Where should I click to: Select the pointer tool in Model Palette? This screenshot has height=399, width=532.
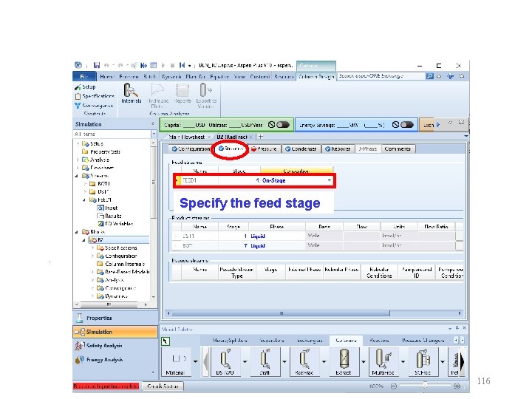166,341
